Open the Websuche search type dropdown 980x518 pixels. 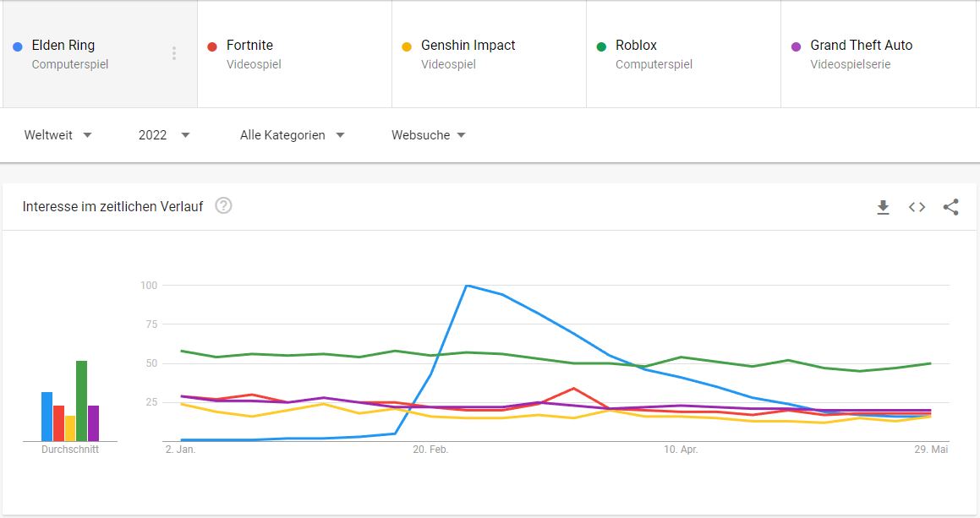pos(428,135)
